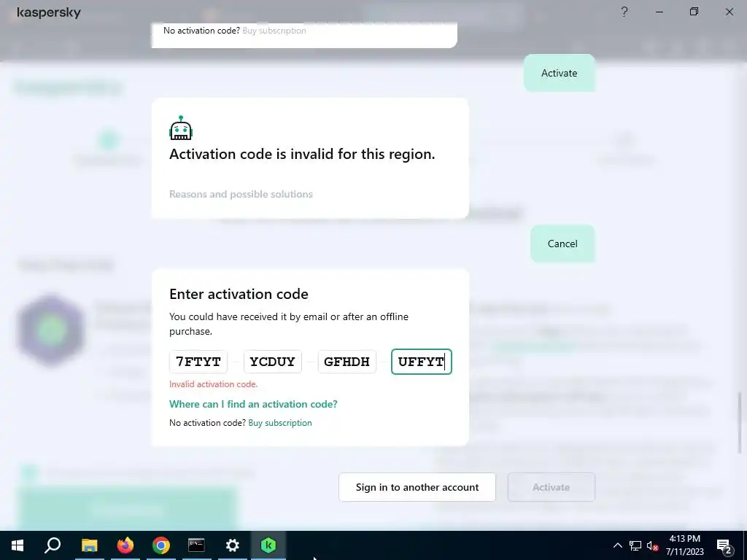Open Firefox from the taskbar
This screenshot has width=747, height=560.
click(x=125, y=545)
